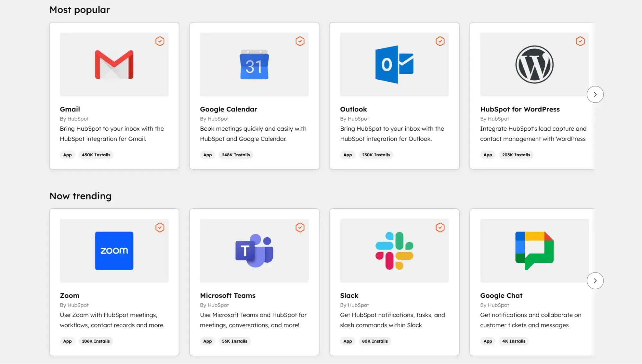Screen dimensions: 642x364
Task: Click the verified badge on the Slack card
Action: 440,227
